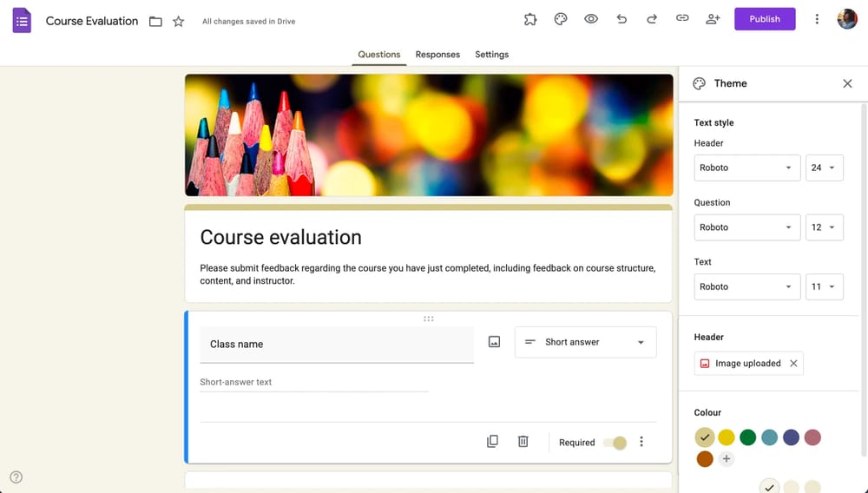Preview the form with eye icon
Screen dimensions: 868x493
pos(591,19)
